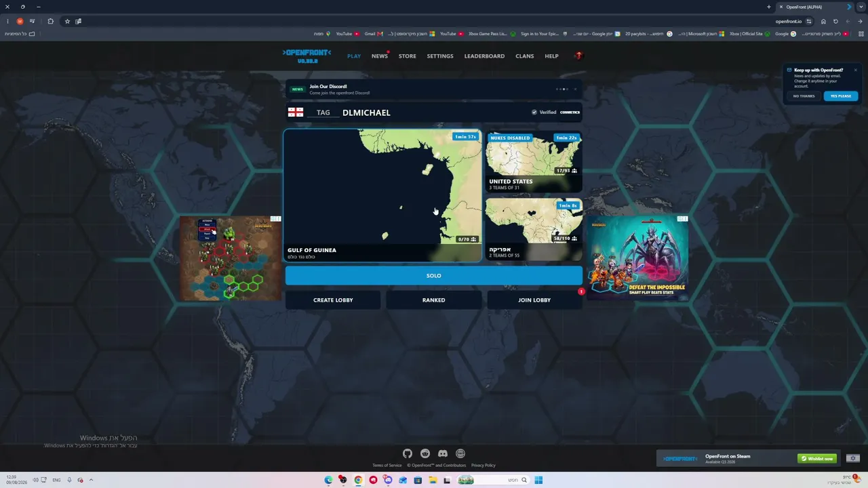Click the CREATE LOBBY button
This screenshot has width=868, height=488.
333,300
